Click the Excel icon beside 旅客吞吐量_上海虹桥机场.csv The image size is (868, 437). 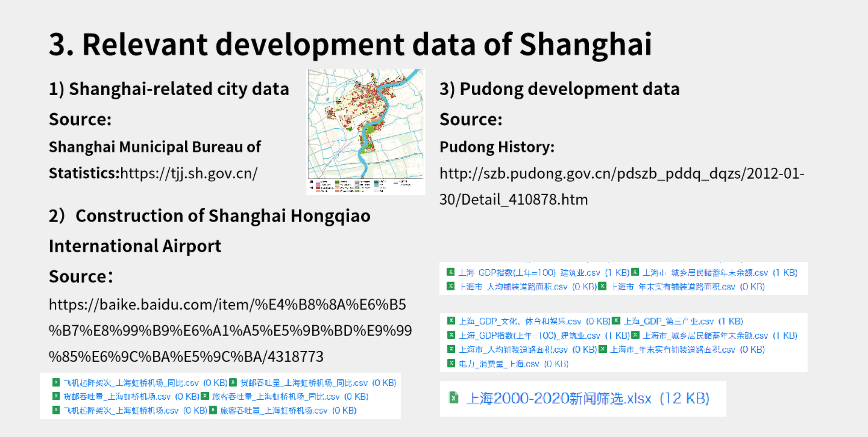pyautogui.click(x=213, y=410)
